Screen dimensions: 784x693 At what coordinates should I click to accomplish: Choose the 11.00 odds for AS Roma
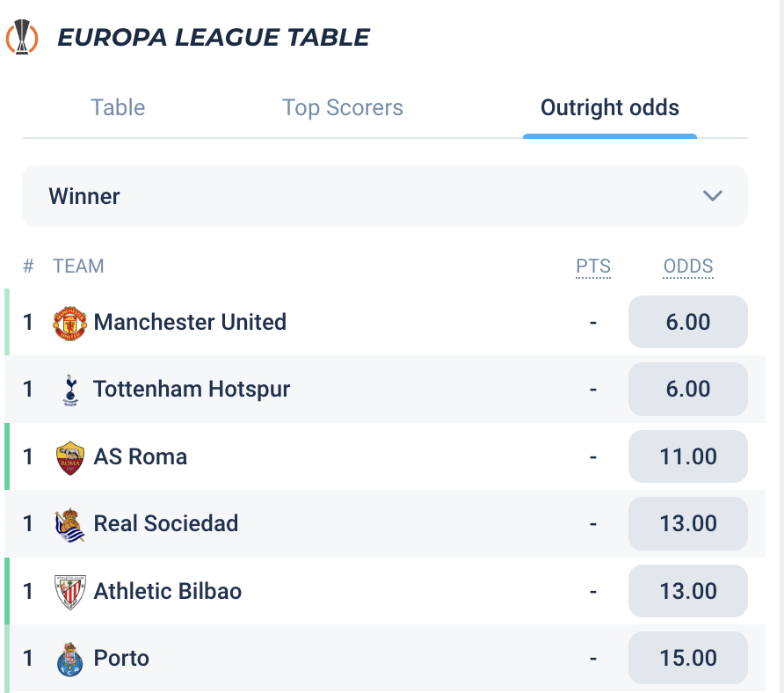688,456
